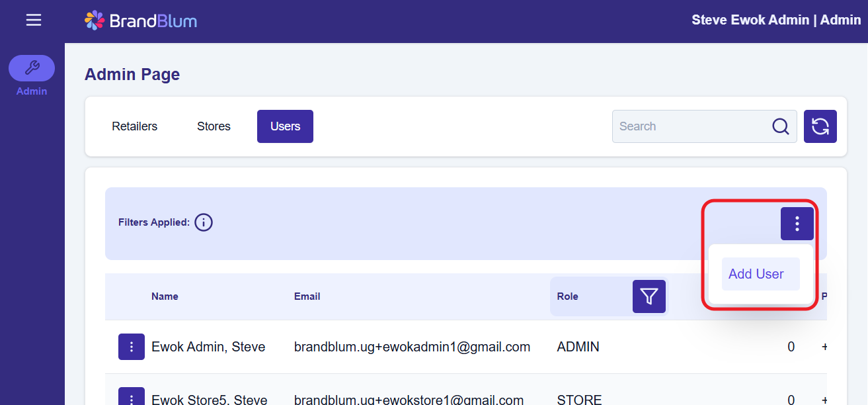
Task: Click the Admin sidebar label
Action: click(32, 91)
